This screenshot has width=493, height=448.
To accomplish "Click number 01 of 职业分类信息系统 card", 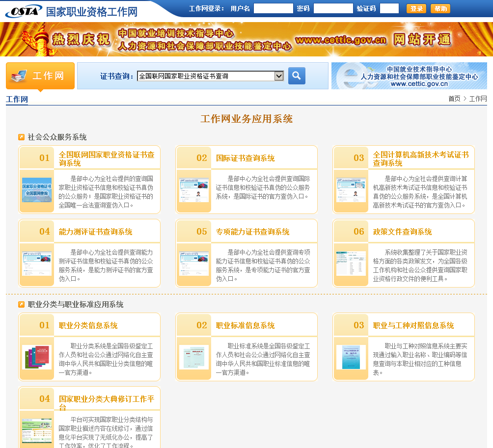I will (44, 325).
